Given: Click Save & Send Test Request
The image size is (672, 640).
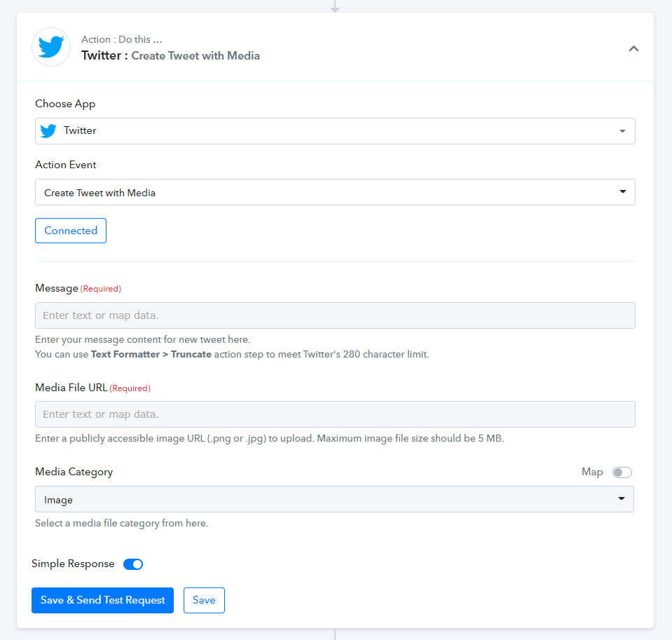Looking at the screenshot, I should click(x=102, y=600).
